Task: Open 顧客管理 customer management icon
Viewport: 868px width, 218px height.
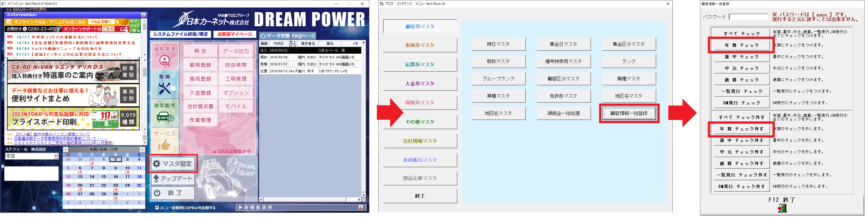Action: (x=164, y=56)
